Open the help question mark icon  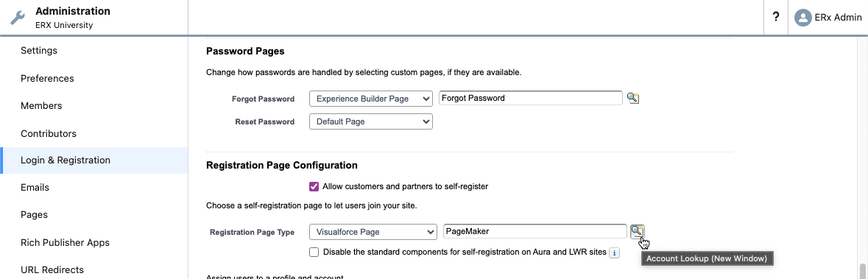776,17
